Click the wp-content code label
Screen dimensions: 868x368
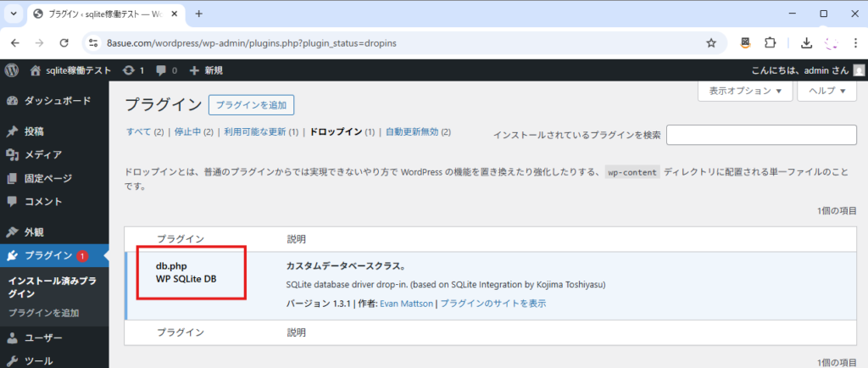click(x=632, y=172)
